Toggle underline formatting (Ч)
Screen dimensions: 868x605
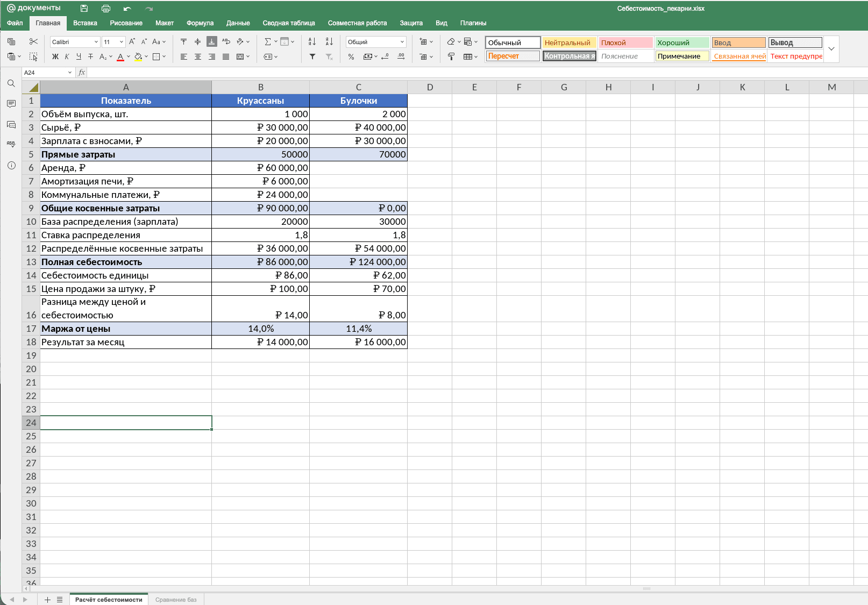(79, 56)
